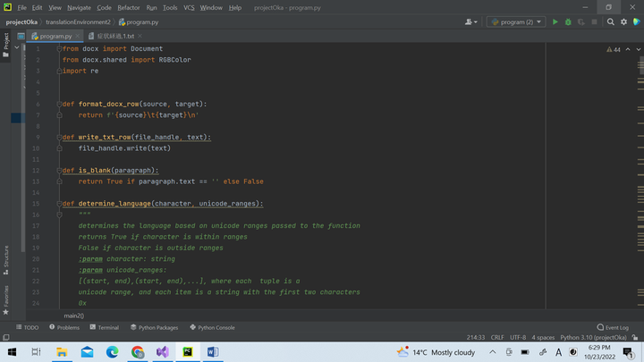This screenshot has width=644, height=362.
Task: Open IDE settings gear icon
Action: coord(623,21)
